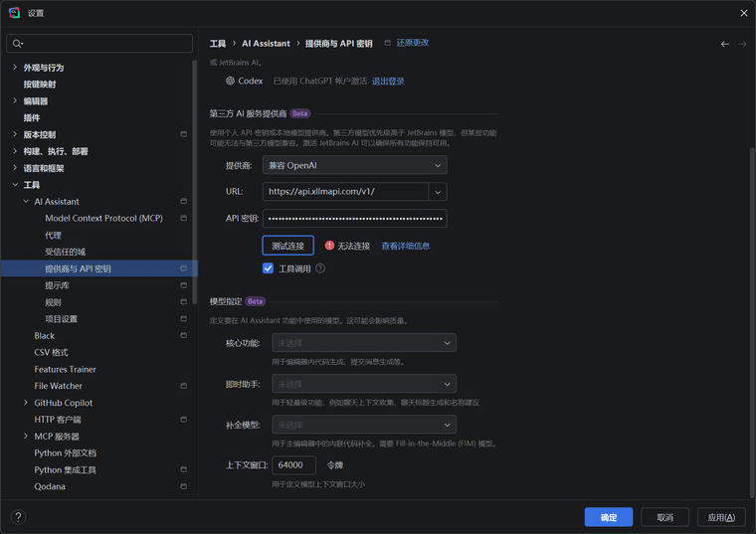Open the 即时助手 model dropdown
Screen dimensions: 756x534
364,384
